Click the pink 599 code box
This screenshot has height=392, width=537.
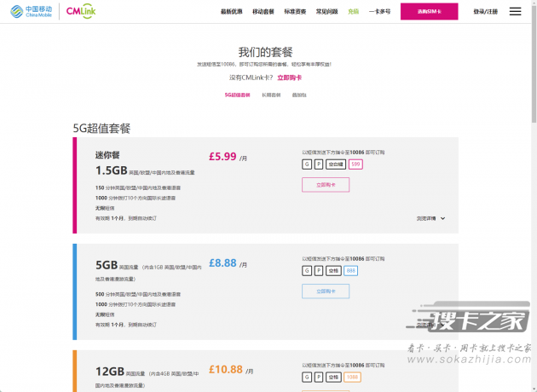(x=355, y=164)
